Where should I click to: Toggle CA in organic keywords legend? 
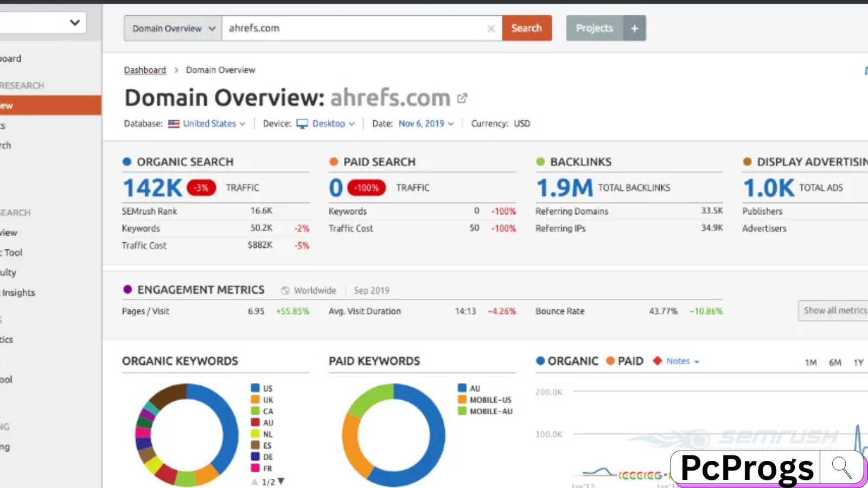click(x=262, y=411)
